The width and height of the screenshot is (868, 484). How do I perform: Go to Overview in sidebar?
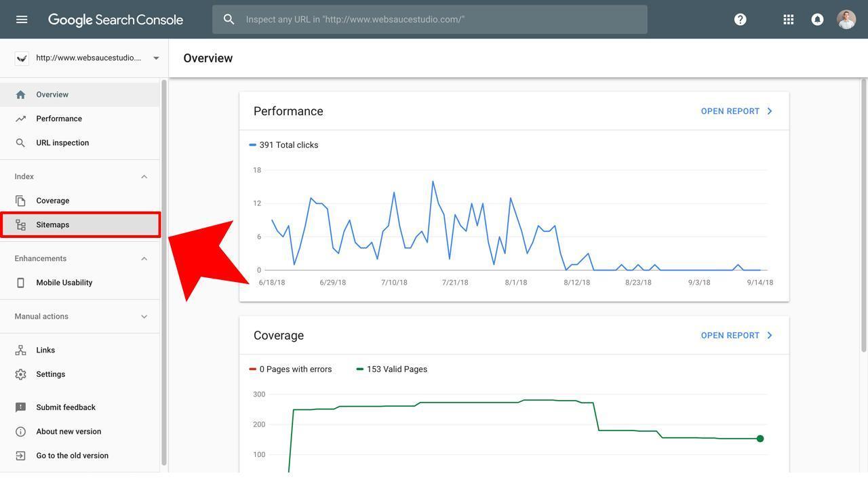click(x=80, y=95)
